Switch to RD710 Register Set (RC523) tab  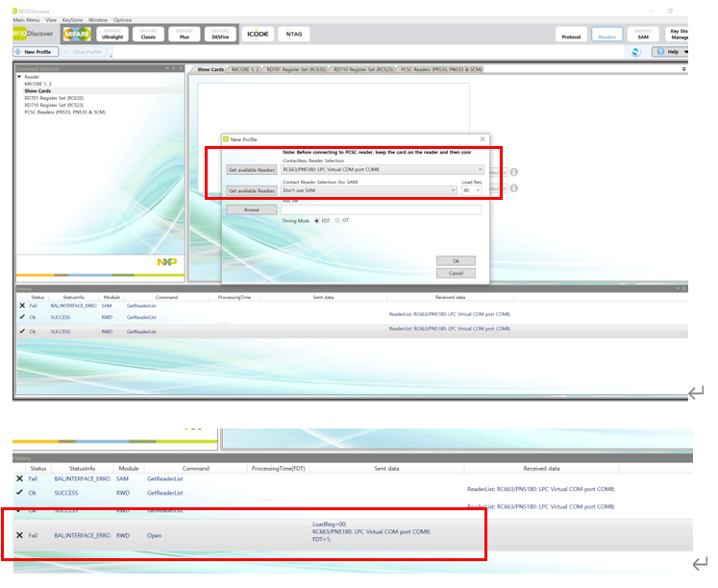click(x=363, y=69)
